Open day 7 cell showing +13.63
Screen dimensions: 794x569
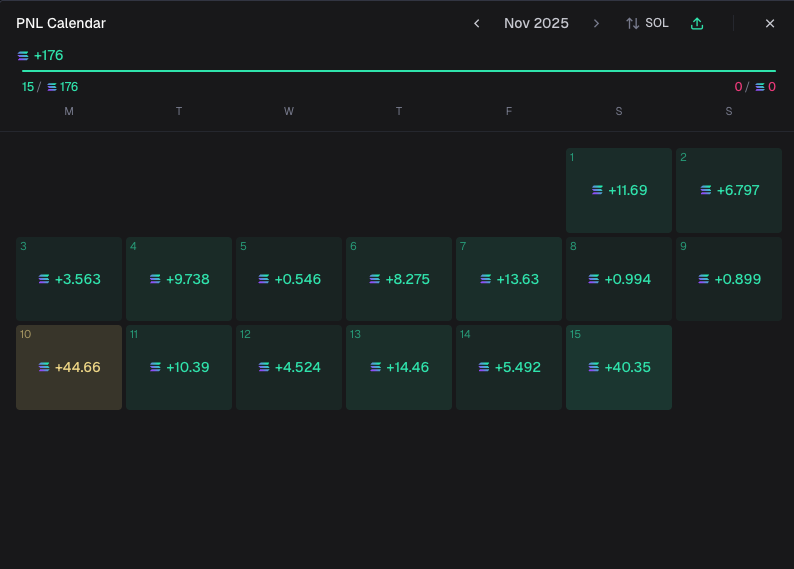pyautogui.click(x=509, y=279)
